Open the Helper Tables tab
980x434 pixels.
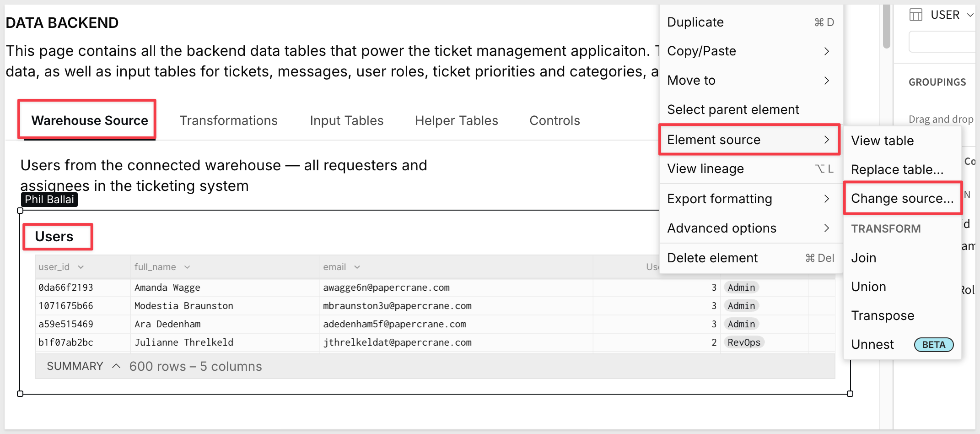pos(457,120)
